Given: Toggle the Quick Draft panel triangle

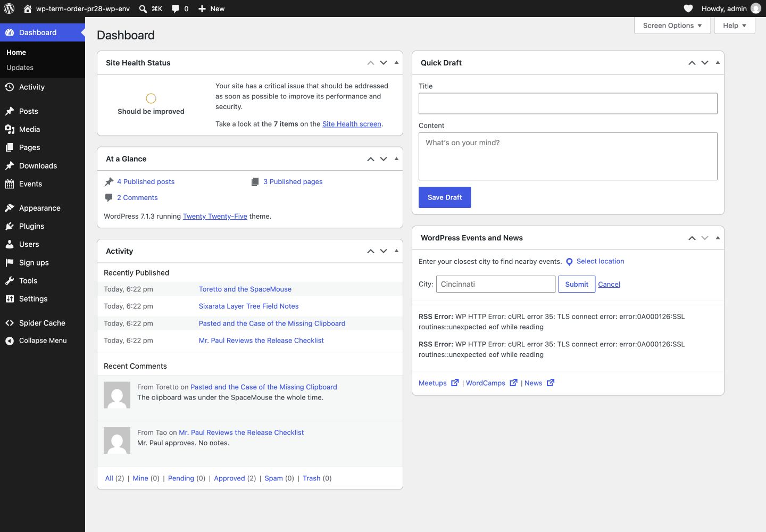Looking at the screenshot, I should [718, 63].
